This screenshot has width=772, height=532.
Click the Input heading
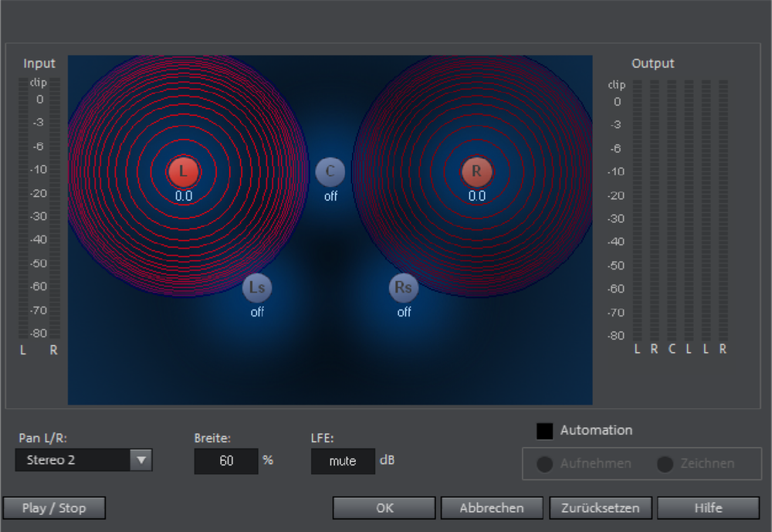pos(39,63)
